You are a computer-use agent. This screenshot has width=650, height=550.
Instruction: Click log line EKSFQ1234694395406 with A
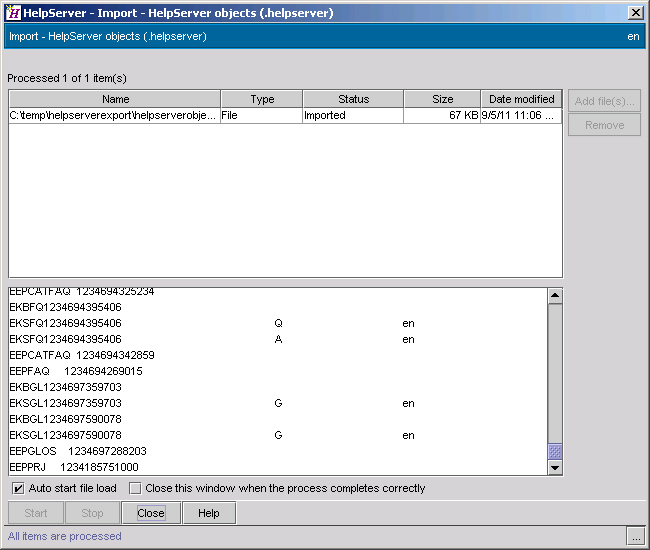click(x=212, y=339)
